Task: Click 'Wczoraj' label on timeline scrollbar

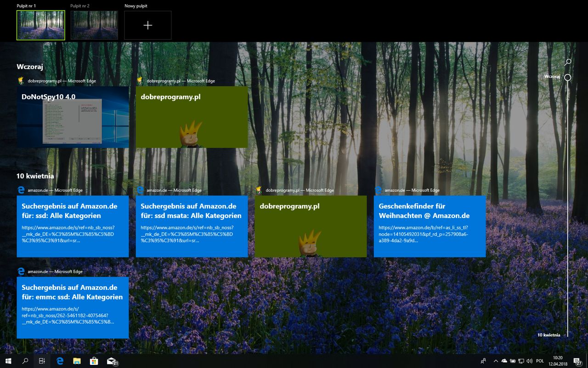Action: 552,76
